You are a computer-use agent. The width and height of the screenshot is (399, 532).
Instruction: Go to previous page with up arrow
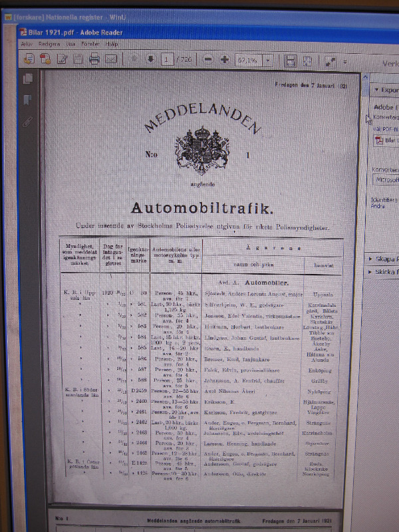point(134,59)
